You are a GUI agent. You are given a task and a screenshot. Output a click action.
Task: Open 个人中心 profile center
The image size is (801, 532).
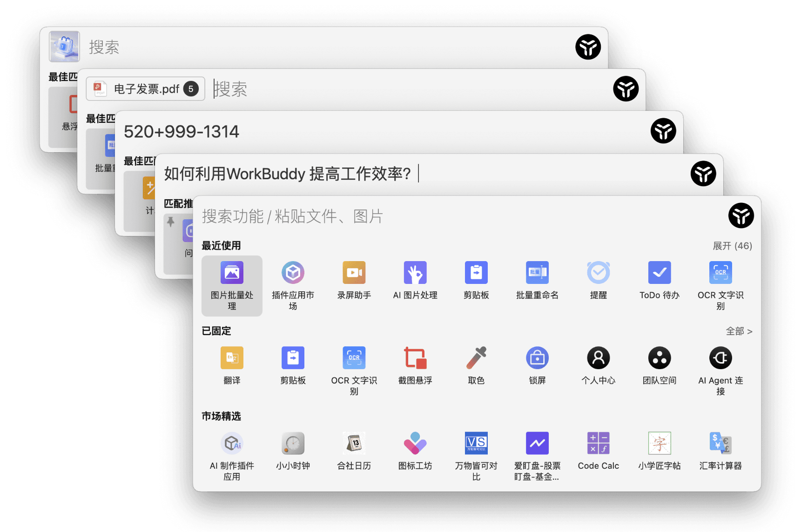tap(598, 365)
